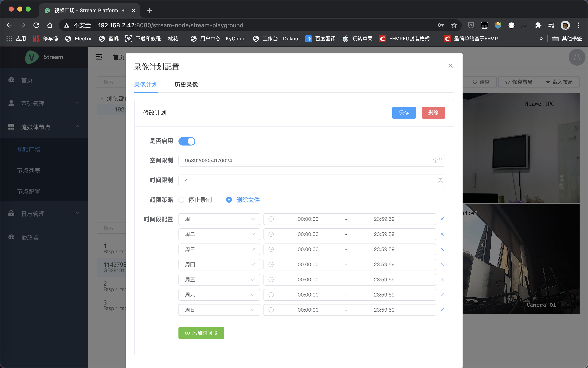Click the clock icon in 周三 time range

pyautogui.click(x=271, y=249)
